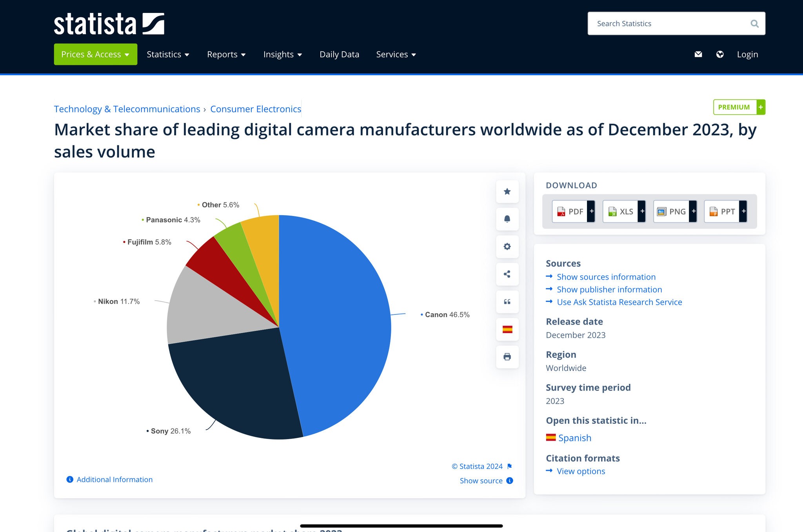Focus the Search Statistics field
803x532 pixels.
tap(676, 24)
